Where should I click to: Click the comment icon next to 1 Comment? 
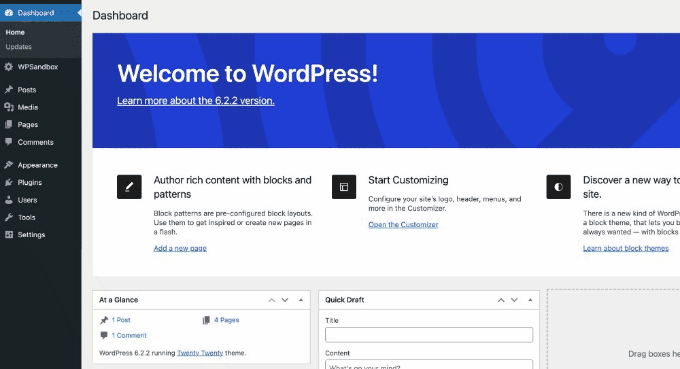coord(104,335)
